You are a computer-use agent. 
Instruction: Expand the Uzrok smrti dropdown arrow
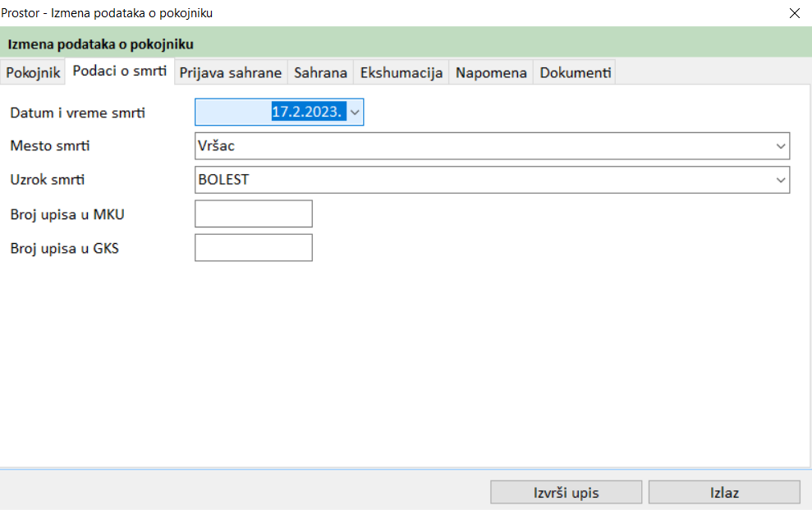click(x=780, y=180)
